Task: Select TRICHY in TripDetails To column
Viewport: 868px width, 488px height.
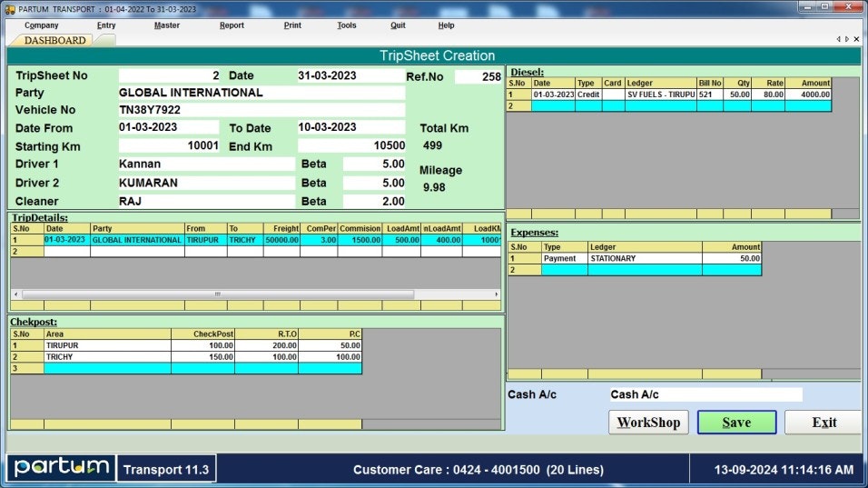Action: click(x=245, y=240)
